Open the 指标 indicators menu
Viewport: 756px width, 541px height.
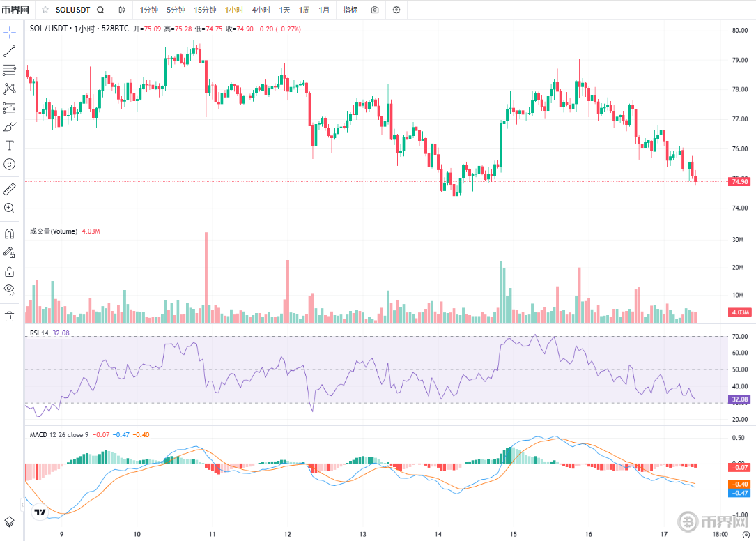[350, 10]
